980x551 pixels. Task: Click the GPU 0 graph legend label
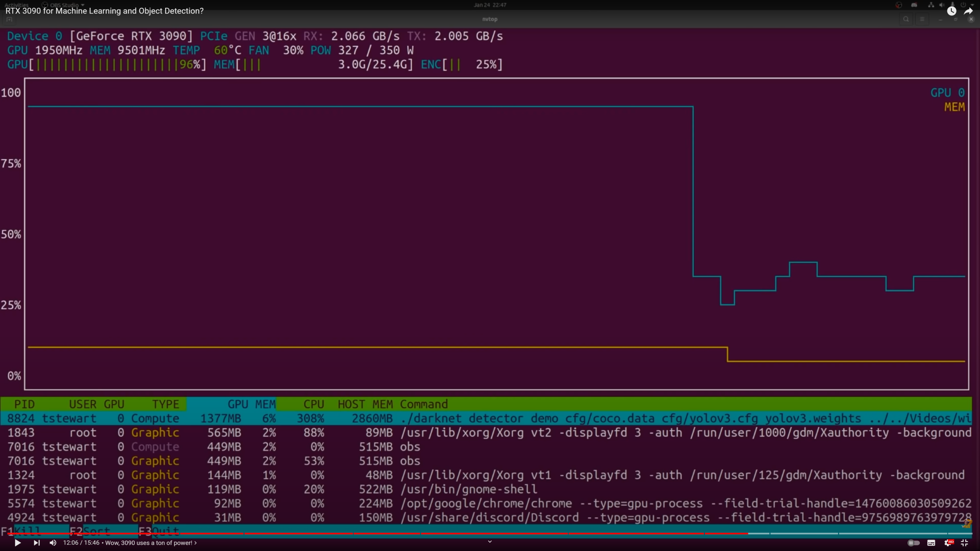click(947, 93)
